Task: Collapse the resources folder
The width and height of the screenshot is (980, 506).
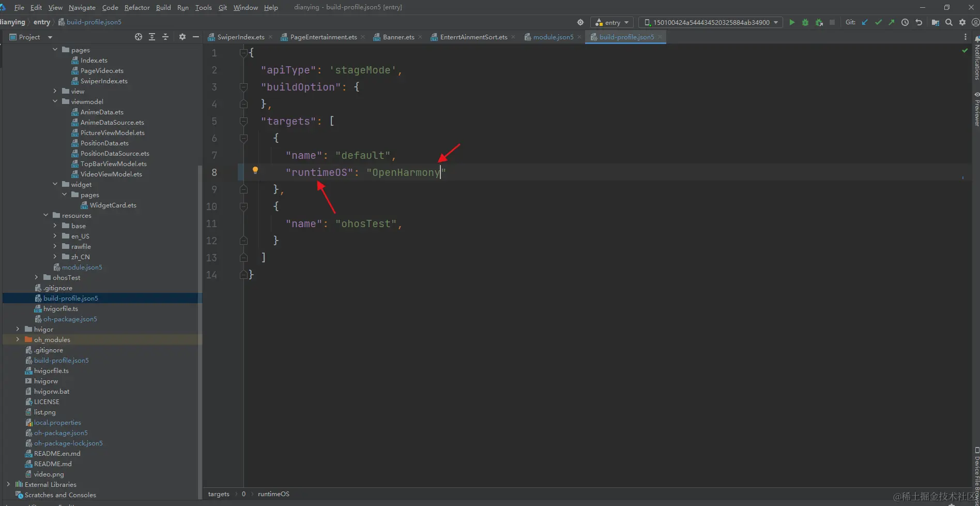Action: click(46, 215)
